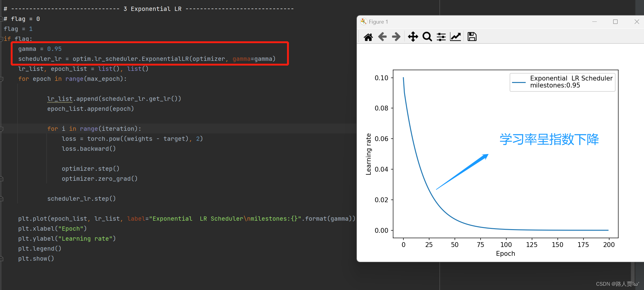Fold the "for epoch in range(max_epoch)" loop
Image resolution: width=644 pixels, height=290 pixels.
(x=2, y=79)
